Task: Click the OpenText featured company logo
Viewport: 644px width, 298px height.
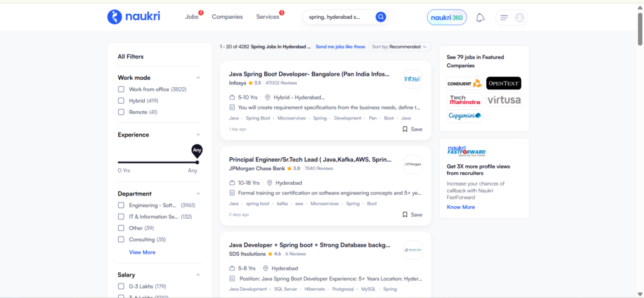Action: 504,84
